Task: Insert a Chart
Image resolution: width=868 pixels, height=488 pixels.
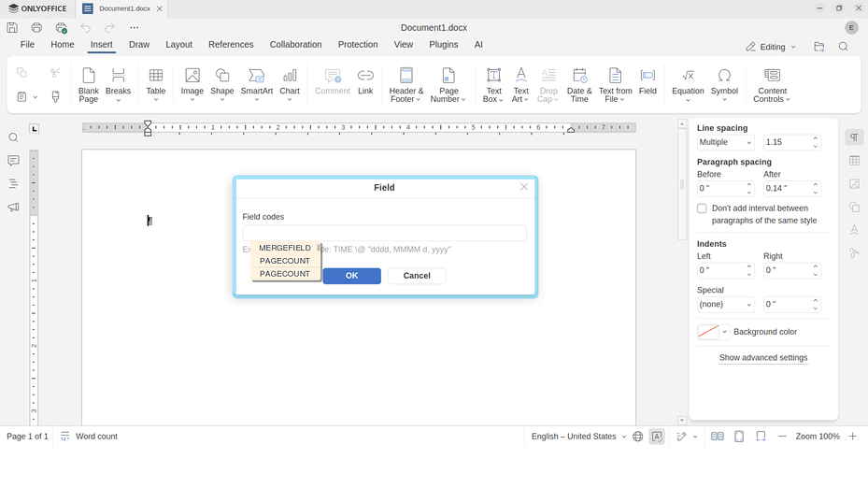Action: 290,85
